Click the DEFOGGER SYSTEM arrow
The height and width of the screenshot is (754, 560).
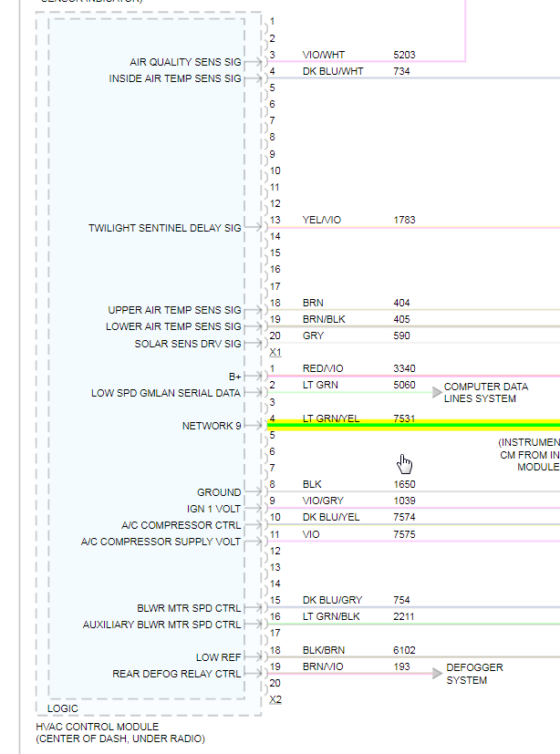point(437,673)
